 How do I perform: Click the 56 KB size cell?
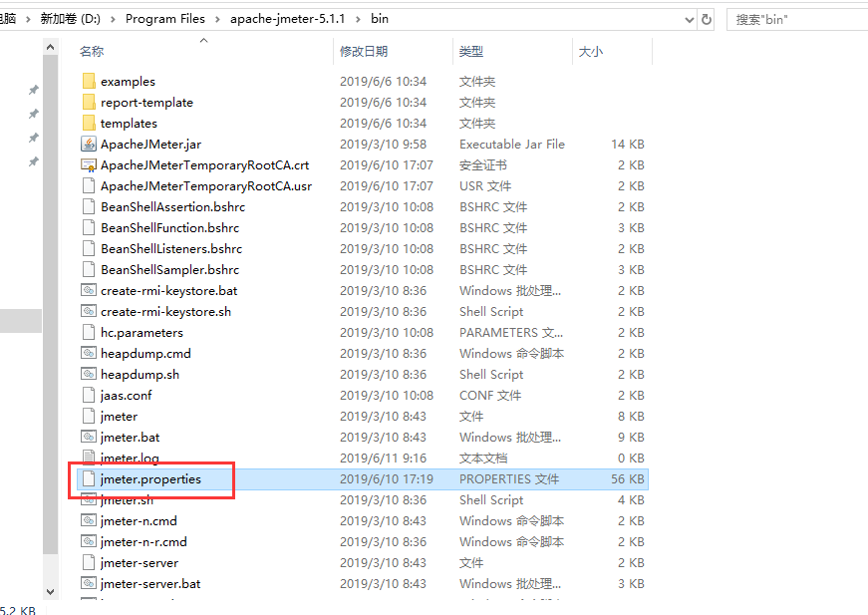(628, 478)
